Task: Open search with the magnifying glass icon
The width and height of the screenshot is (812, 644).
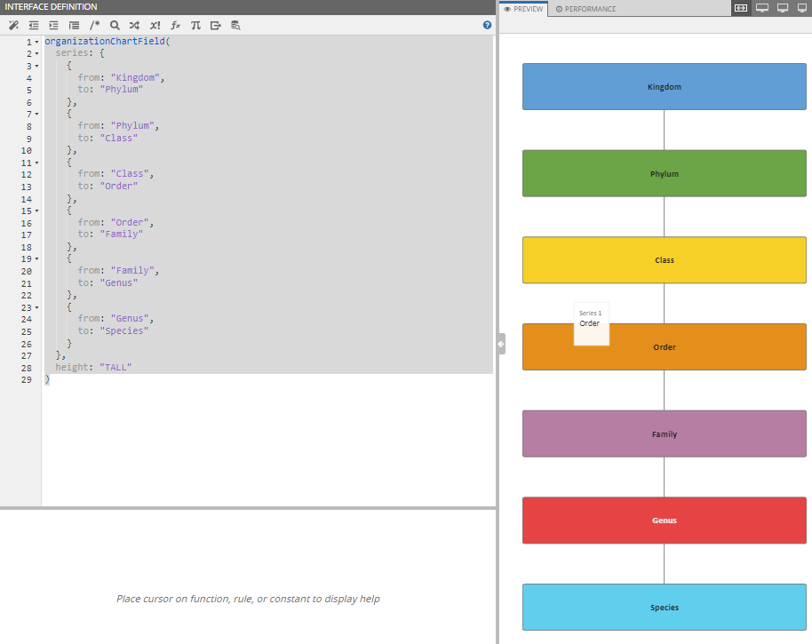Action: pos(115,26)
